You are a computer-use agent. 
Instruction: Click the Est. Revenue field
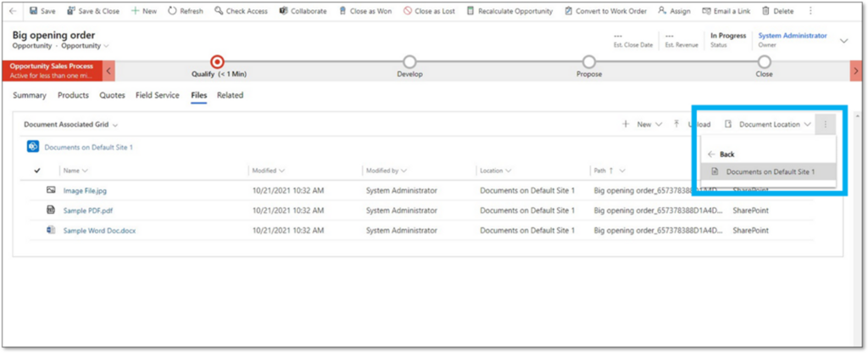pyautogui.click(x=682, y=40)
